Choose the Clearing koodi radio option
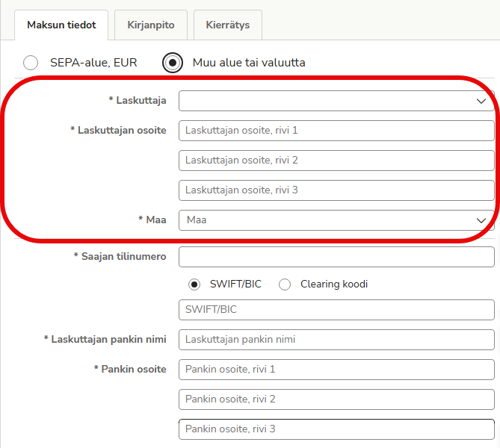 point(285,284)
